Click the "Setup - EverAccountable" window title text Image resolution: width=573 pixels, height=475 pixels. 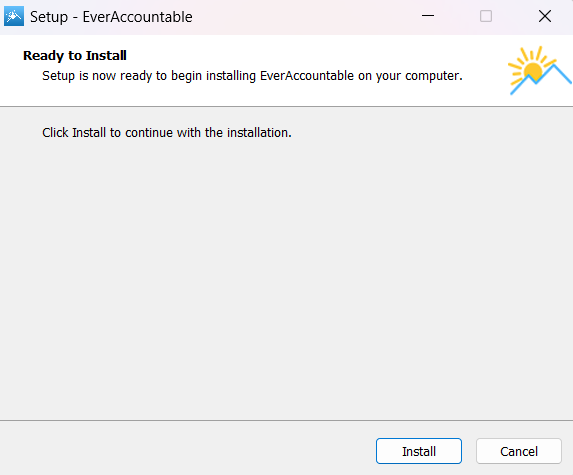111,17
